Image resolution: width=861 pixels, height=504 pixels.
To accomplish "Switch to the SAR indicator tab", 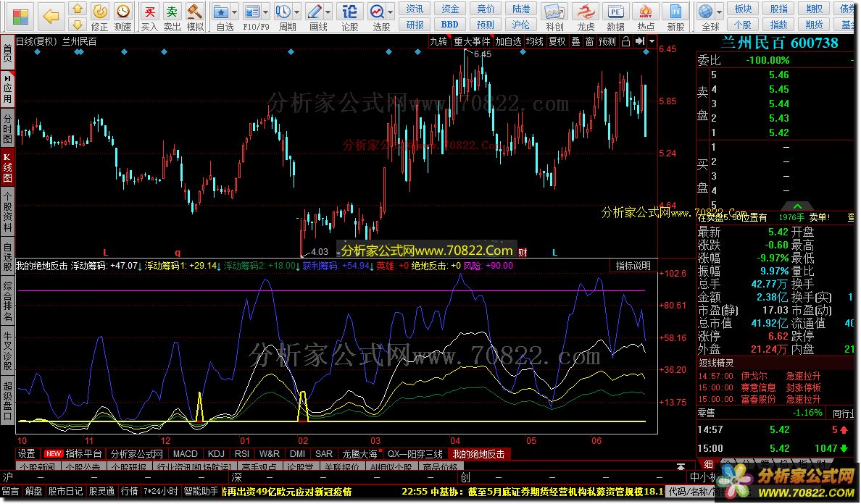I will 323,454.
